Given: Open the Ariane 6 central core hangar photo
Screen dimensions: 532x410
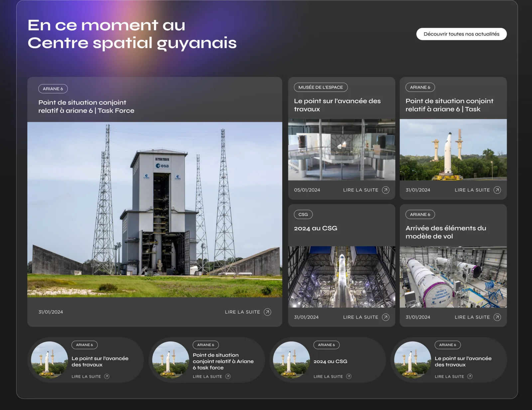Looking at the screenshot, I should coord(453,277).
